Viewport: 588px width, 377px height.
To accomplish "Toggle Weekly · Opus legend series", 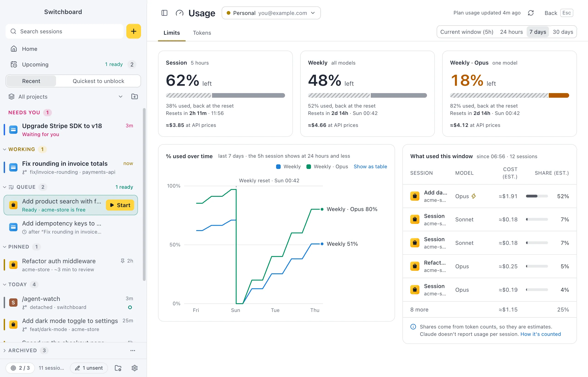I will pyautogui.click(x=327, y=166).
